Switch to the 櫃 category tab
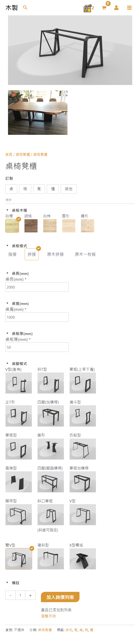Viewport: 140px width, 644px height. click(x=52, y=189)
